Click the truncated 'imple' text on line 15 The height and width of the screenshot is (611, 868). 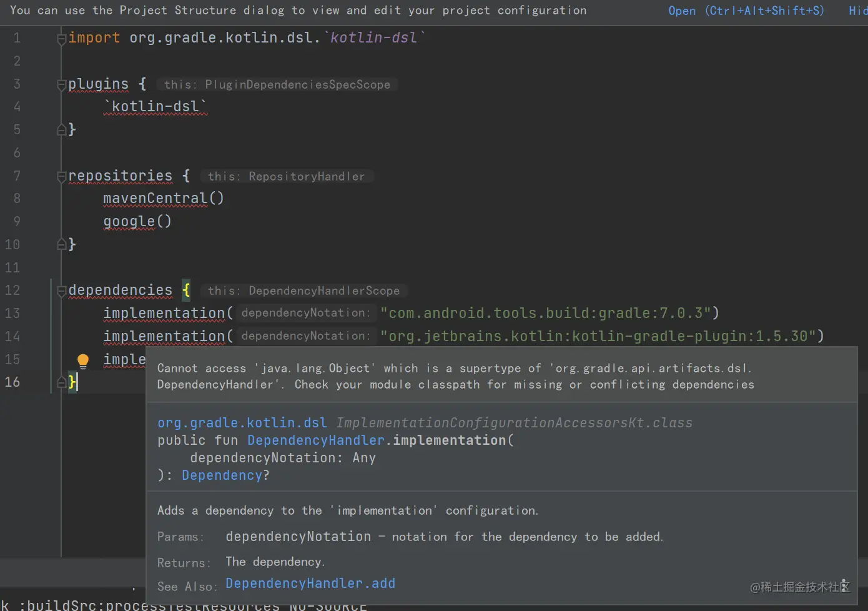click(x=125, y=359)
